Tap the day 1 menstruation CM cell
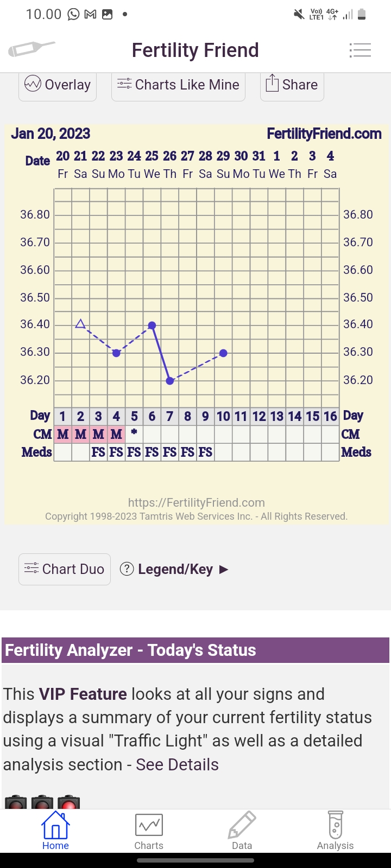391x868 pixels. pos(62,434)
